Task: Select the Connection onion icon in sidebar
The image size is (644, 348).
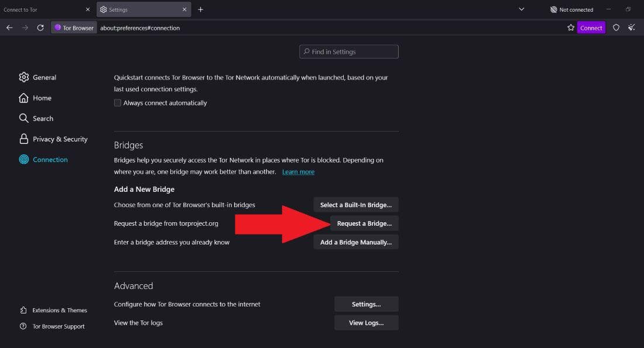Action: 24,159
